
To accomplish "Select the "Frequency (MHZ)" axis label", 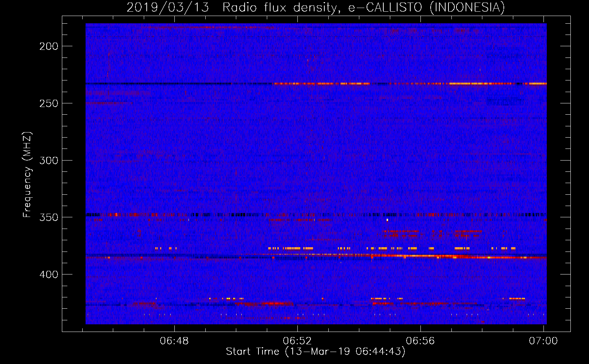I will (x=27, y=175).
